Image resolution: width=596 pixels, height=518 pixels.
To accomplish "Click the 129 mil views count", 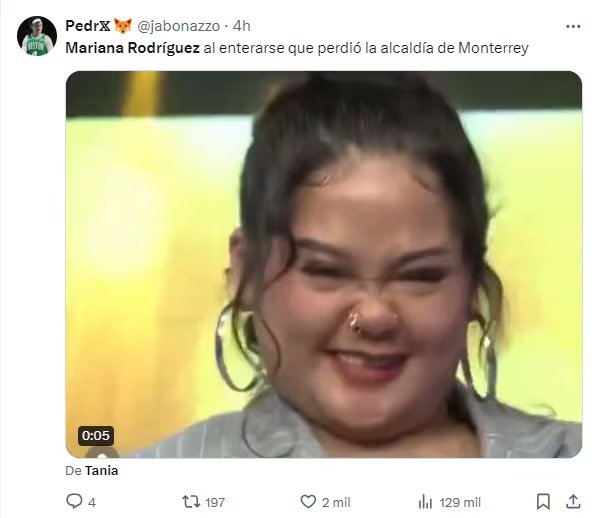I will pos(460,502).
